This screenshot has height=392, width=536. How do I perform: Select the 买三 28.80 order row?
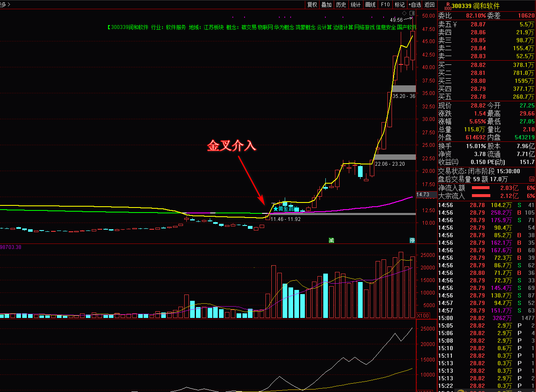(487, 81)
